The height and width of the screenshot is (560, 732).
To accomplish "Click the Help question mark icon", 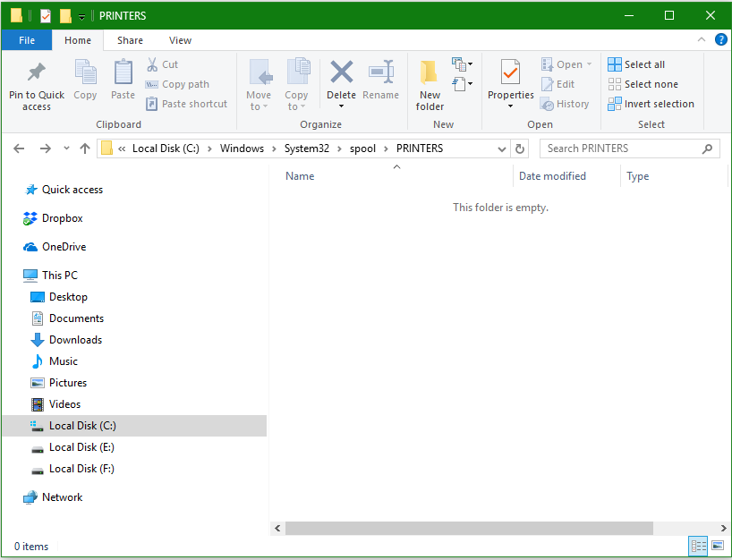I will pyautogui.click(x=720, y=40).
